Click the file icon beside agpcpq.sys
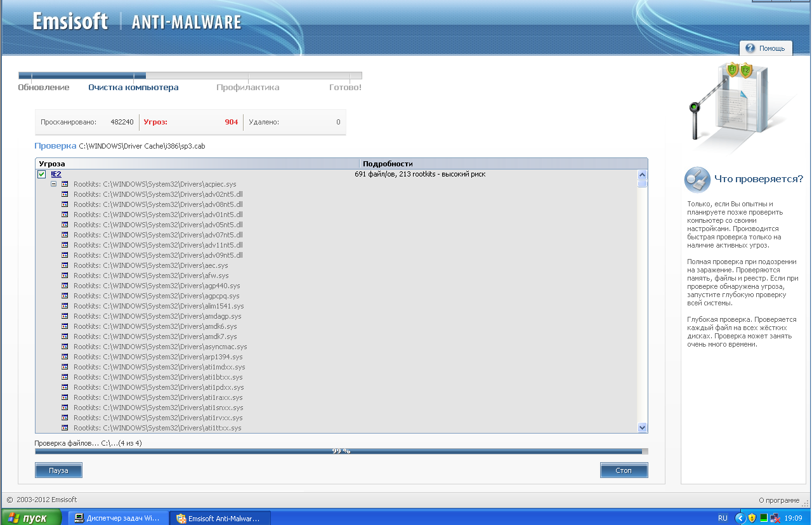The image size is (812, 525). click(x=65, y=296)
